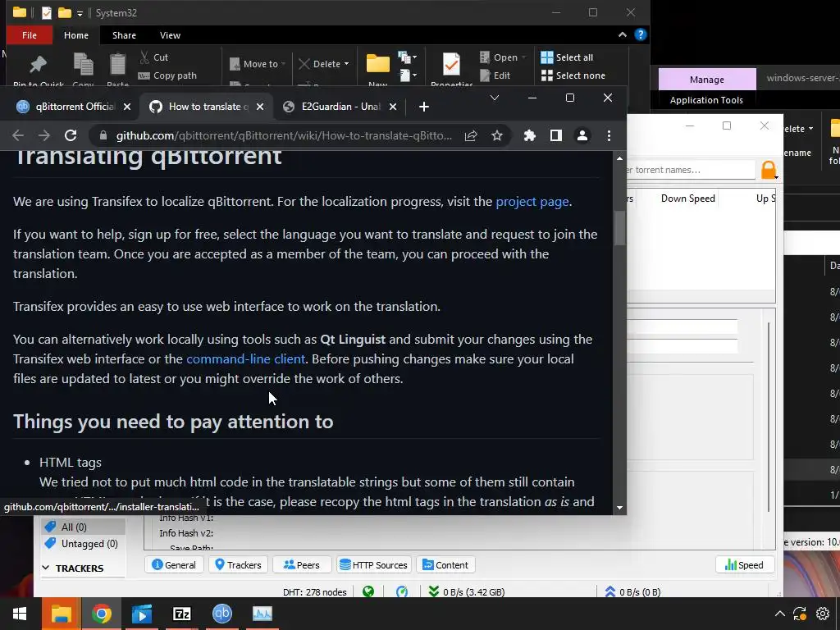The width and height of the screenshot is (840, 630).
Task: Expand the Delete dropdown arrow
Action: point(347,64)
